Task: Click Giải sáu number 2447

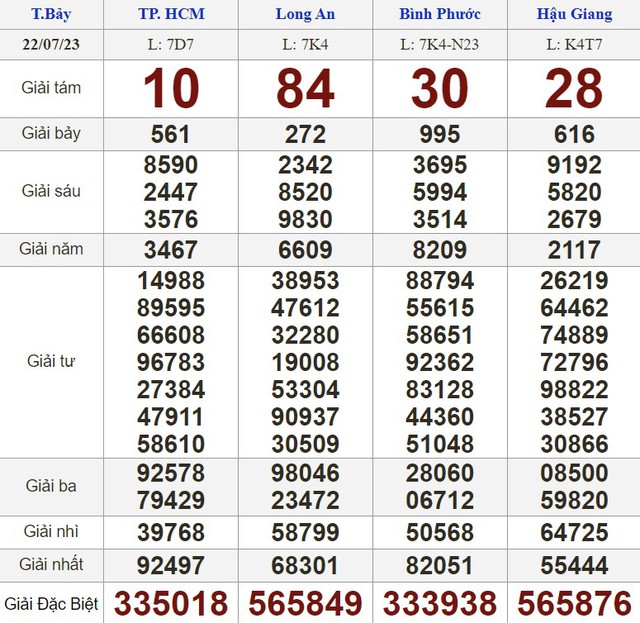Action: tap(171, 192)
